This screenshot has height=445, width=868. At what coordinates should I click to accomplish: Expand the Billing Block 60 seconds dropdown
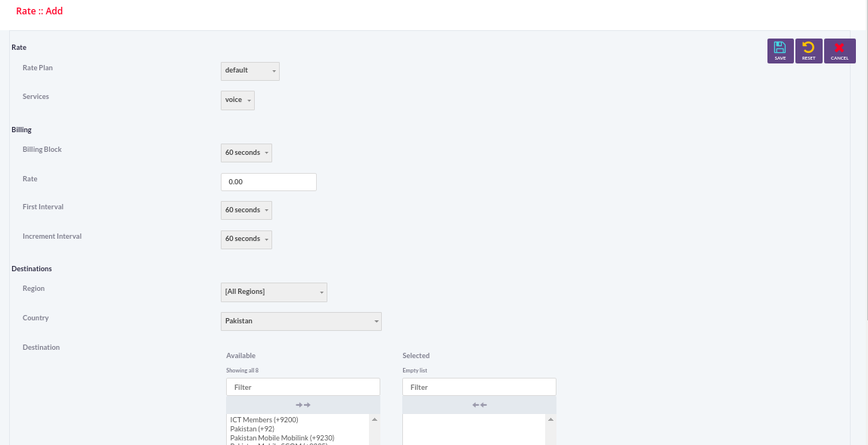tap(246, 153)
